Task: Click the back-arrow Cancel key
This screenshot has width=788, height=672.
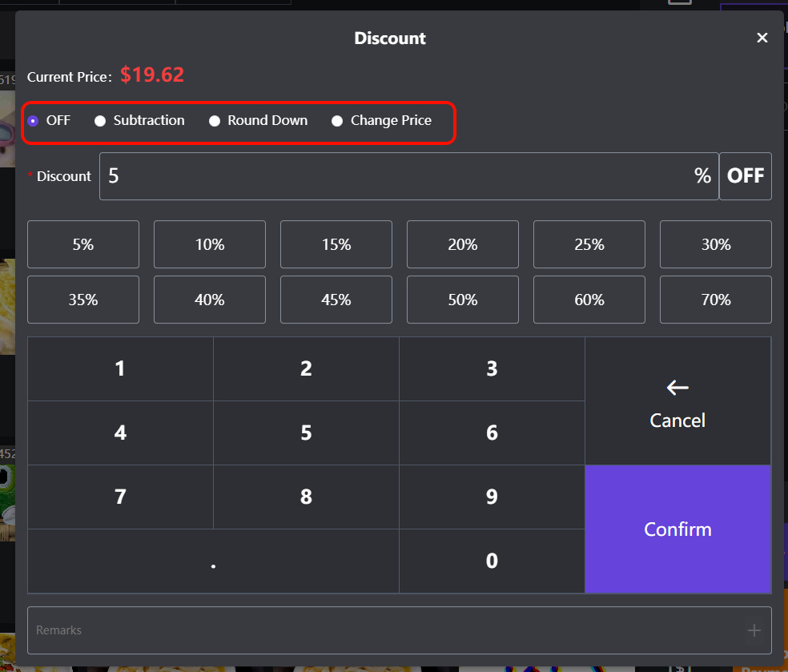Action: pos(677,401)
